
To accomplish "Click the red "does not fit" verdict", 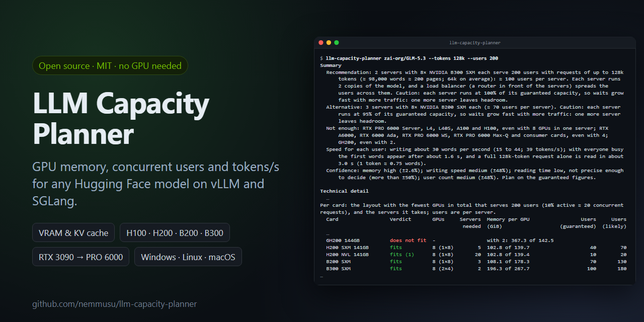I will pos(408,240).
